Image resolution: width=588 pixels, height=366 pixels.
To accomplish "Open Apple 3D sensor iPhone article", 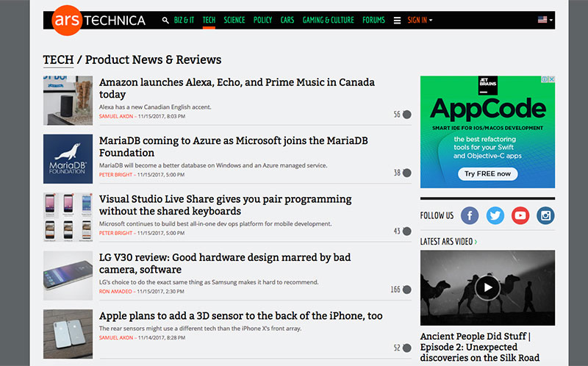I will [x=241, y=316].
